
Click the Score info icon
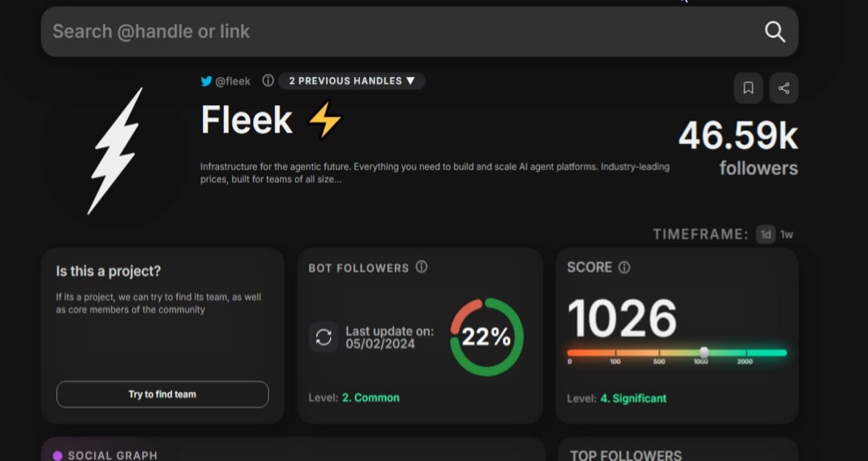[624, 268]
